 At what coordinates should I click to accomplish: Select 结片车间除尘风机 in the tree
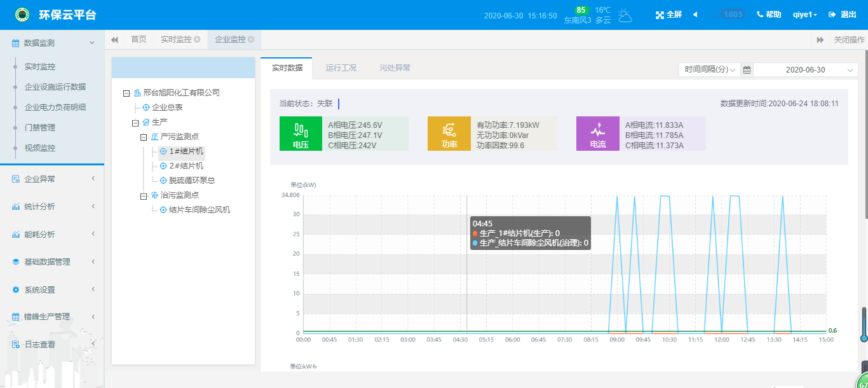point(200,210)
